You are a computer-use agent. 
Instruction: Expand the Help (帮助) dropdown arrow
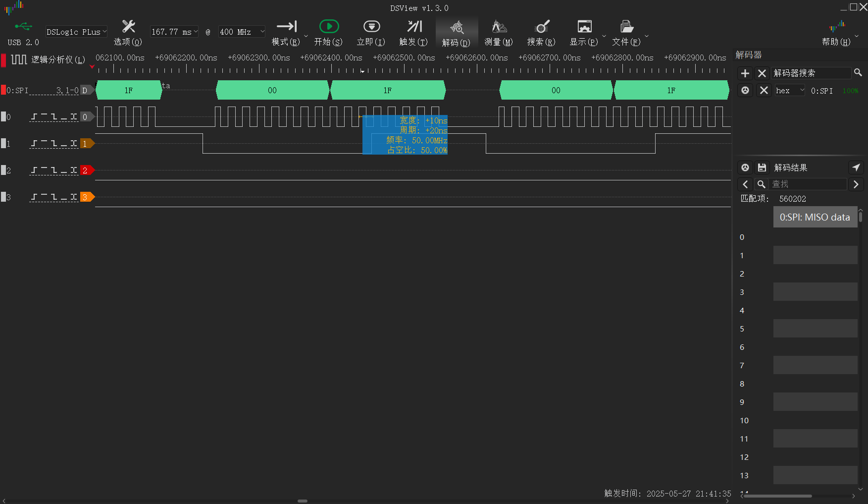click(857, 36)
